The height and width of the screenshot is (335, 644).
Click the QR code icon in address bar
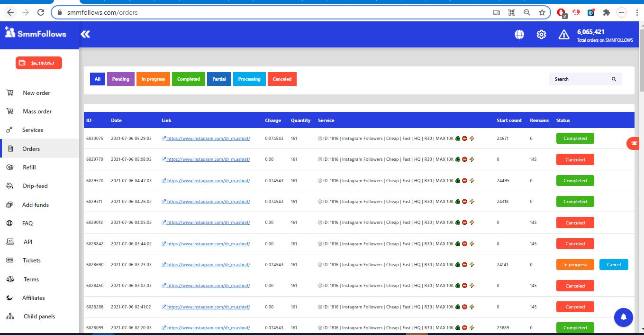(512, 12)
